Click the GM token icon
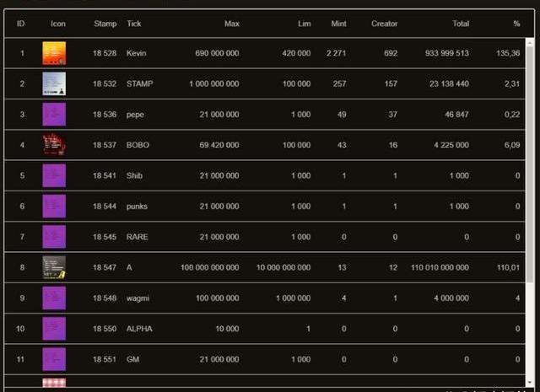This screenshot has height=392, width=540. pyautogui.click(x=54, y=358)
